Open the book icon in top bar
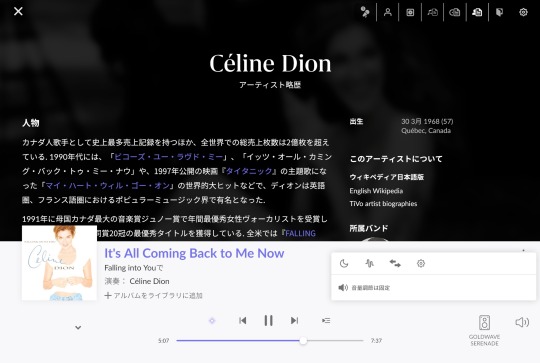Image resolution: width=540 pixels, height=363 pixels. 499,12
